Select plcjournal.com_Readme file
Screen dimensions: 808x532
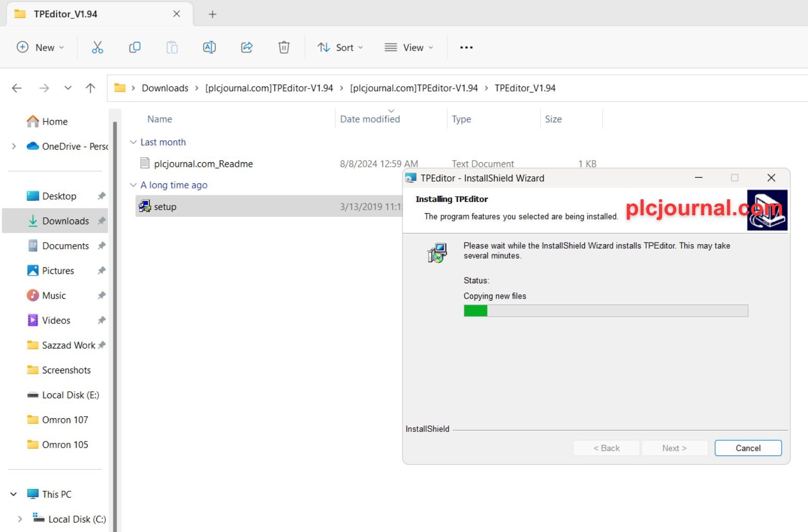click(204, 164)
